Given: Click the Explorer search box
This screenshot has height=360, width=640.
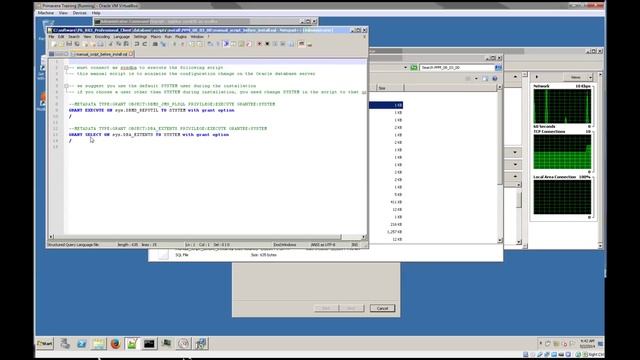Looking at the screenshot, I should point(457,67).
